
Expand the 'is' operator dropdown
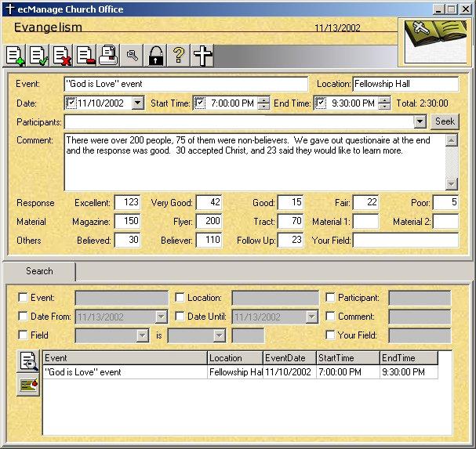click(219, 335)
